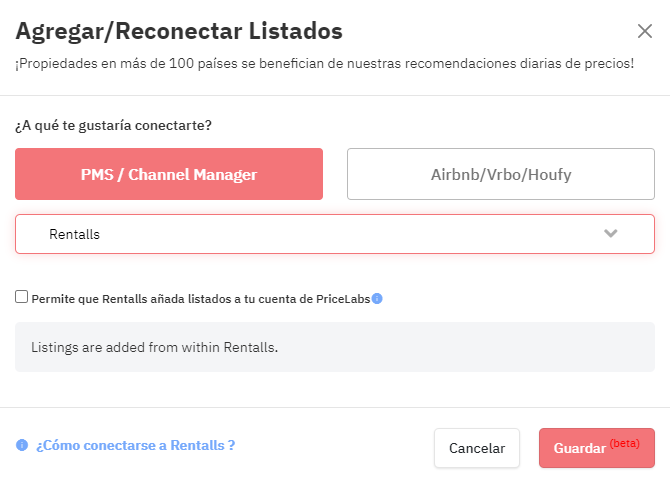The width and height of the screenshot is (670, 478).
Task: Switch to the Airbnb/Vrbo/Houfy option
Action: [x=501, y=174]
